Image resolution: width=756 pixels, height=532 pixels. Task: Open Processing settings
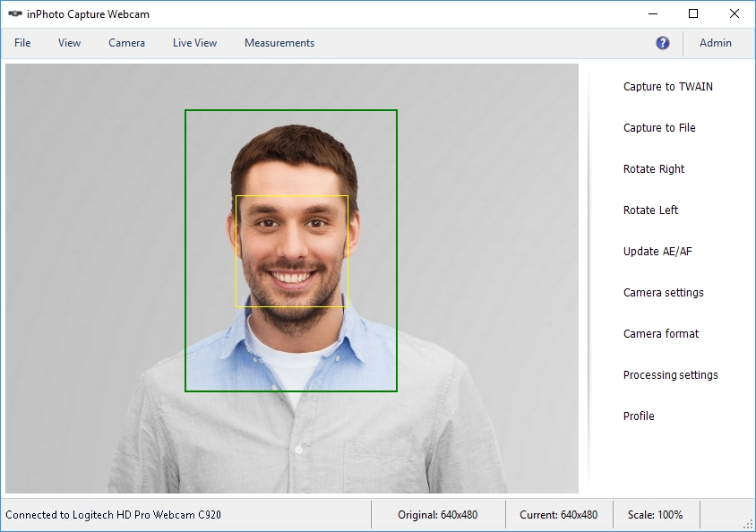[x=670, y=375]
